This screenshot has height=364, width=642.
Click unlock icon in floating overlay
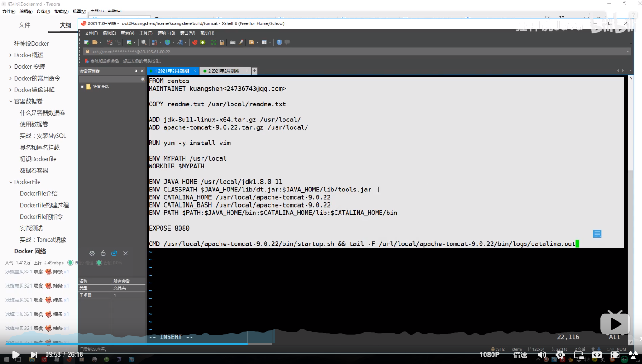coord(103,253)
